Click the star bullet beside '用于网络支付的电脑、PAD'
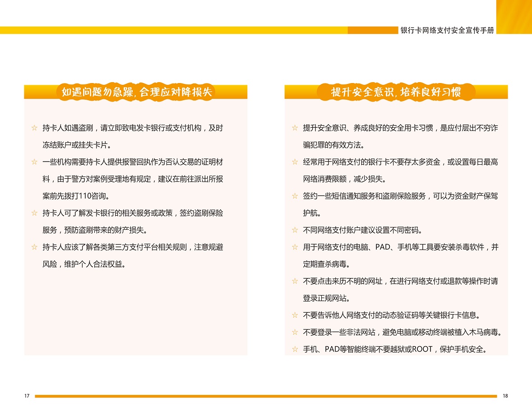 pos(295,247)
